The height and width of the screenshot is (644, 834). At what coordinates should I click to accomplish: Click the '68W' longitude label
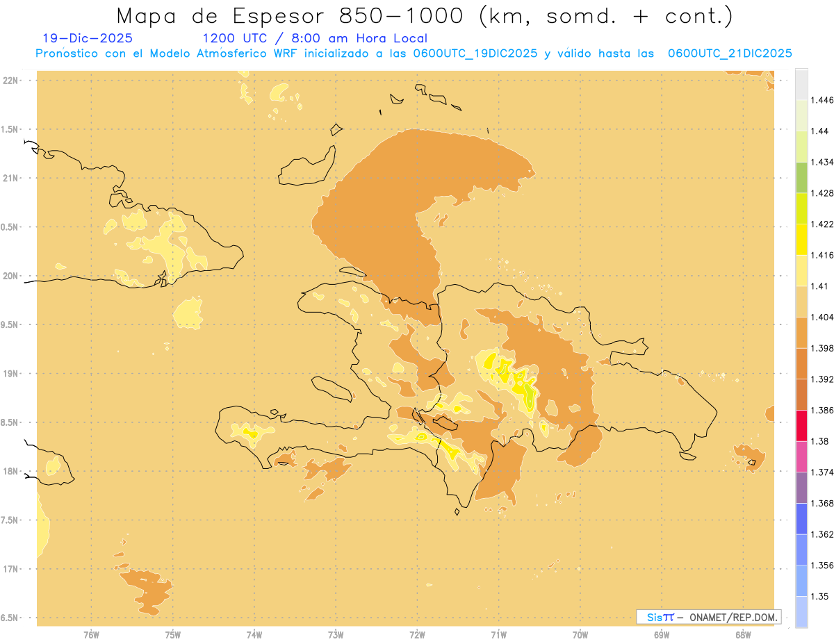click(x=743, y=636)
